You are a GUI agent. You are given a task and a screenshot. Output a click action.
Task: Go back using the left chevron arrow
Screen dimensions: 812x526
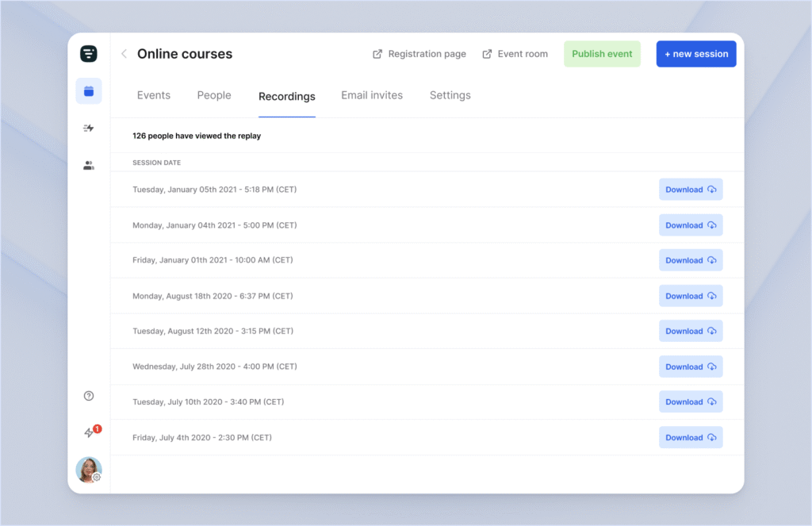[x=124, y=54]
